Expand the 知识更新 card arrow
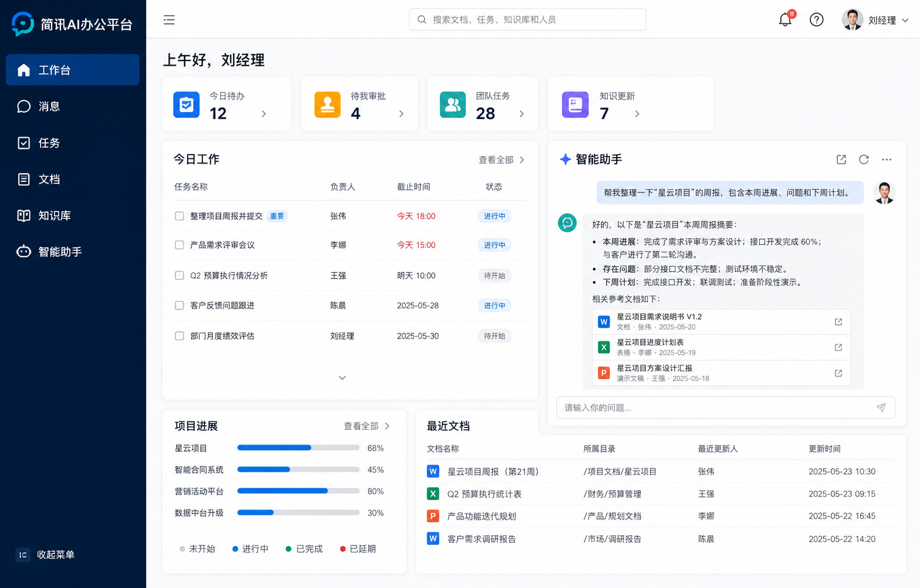 637,114
